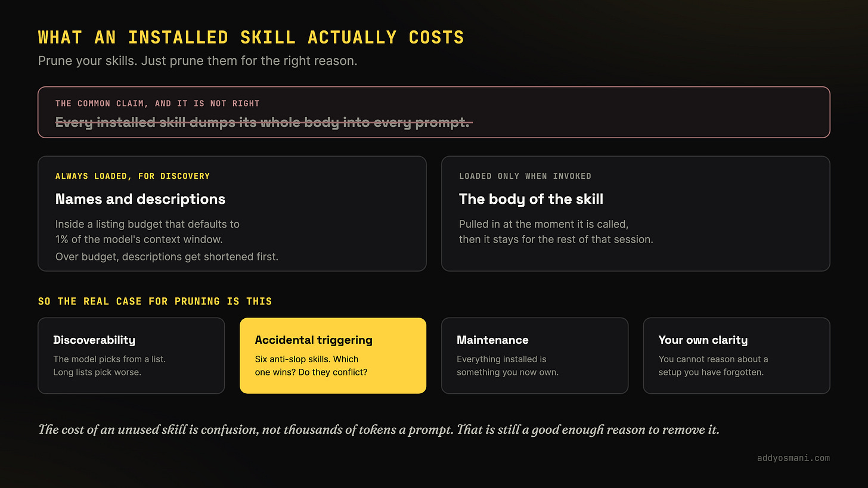Click the 'Loaded only when invoked' label

pyautogui.click(x=525, y=176)
